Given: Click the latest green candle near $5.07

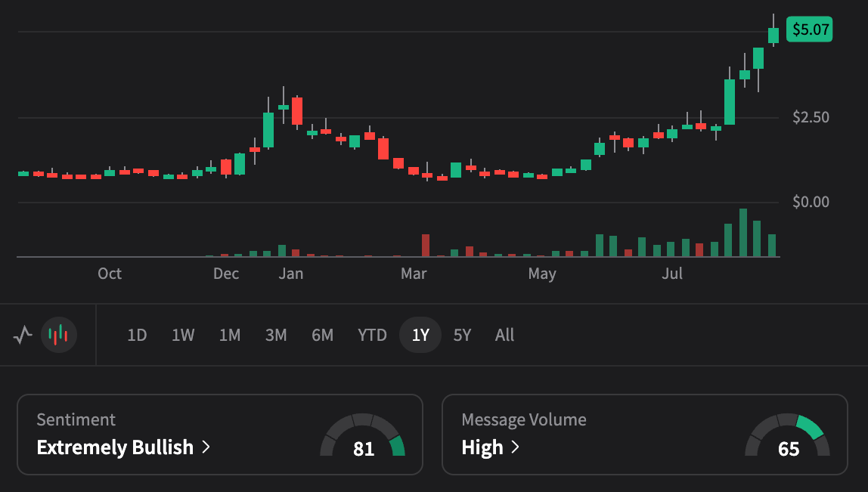Looking at the screenshot, I should [773, 35].
